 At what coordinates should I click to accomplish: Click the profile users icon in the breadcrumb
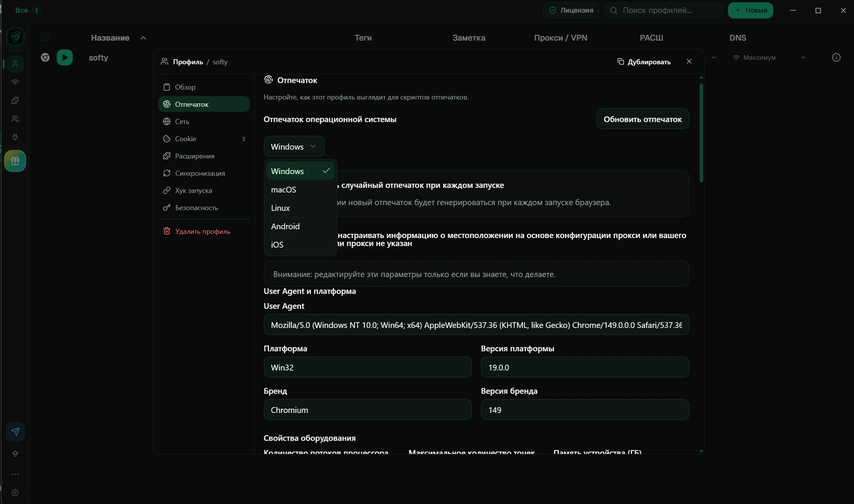coord(165,62)
